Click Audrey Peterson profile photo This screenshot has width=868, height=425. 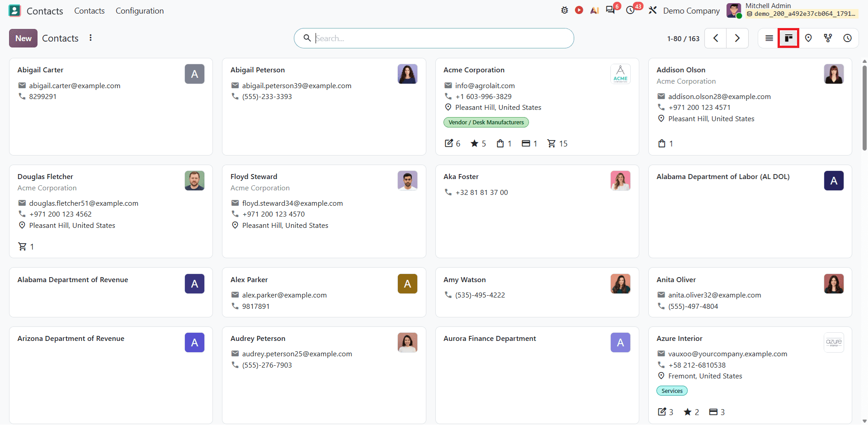coord(407,343)
